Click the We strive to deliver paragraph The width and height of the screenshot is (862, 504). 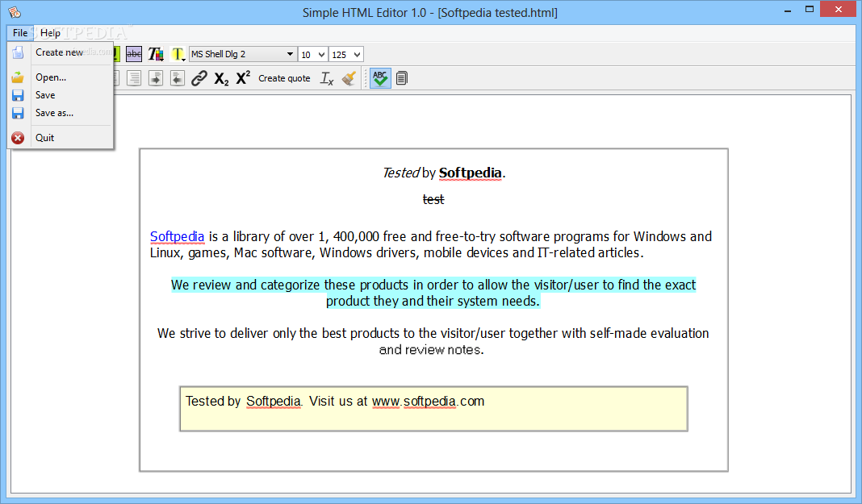tap(433, 341)
